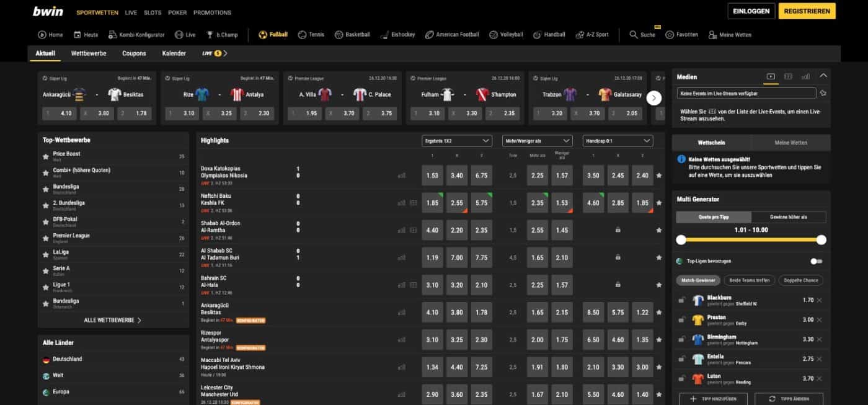This screenshot has width=868, height=405.
Task: Toggle star for Price Boost competition
Action: (45, 157)
